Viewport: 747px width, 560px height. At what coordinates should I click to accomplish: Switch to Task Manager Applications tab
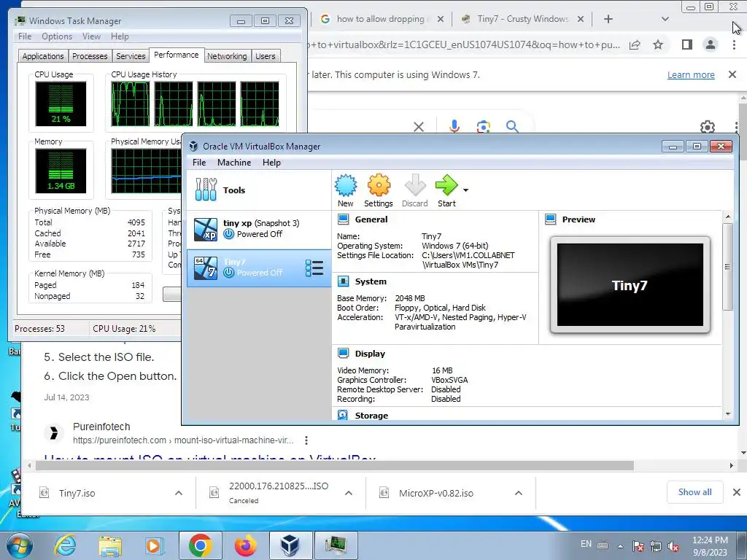pyautogui.click(x=43, y=56)
